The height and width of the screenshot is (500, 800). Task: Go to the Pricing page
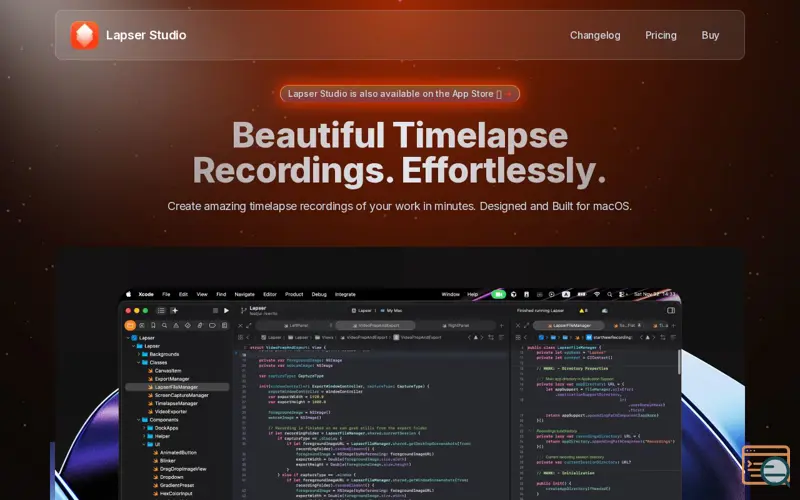[661, 35]
